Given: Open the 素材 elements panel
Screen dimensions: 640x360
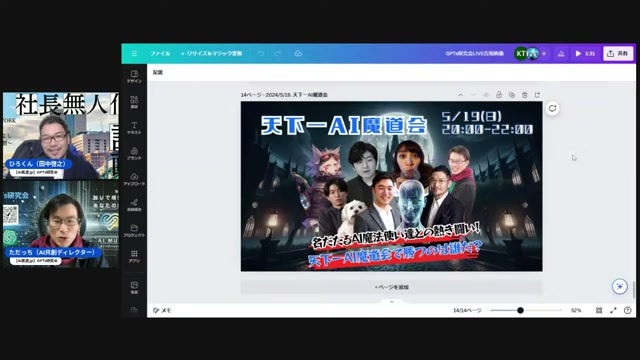Looking at the screenshot, I should [x=134, y=102].
